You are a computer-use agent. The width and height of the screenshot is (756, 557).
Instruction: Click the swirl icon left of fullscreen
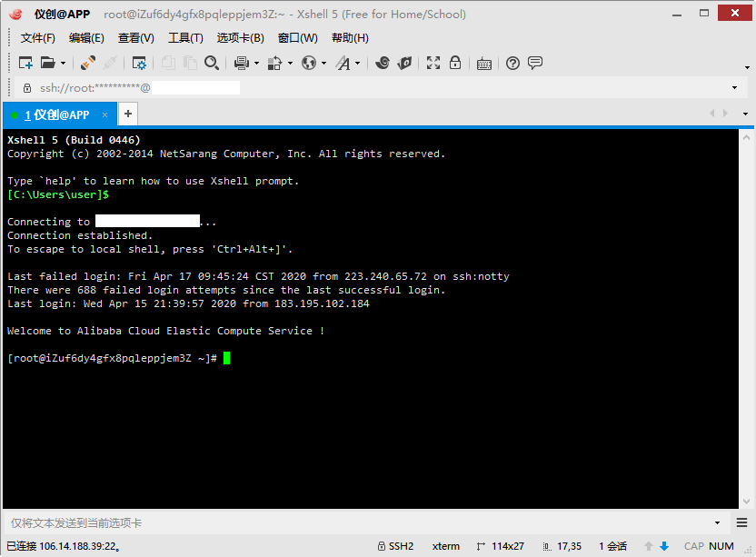(404, 63)
